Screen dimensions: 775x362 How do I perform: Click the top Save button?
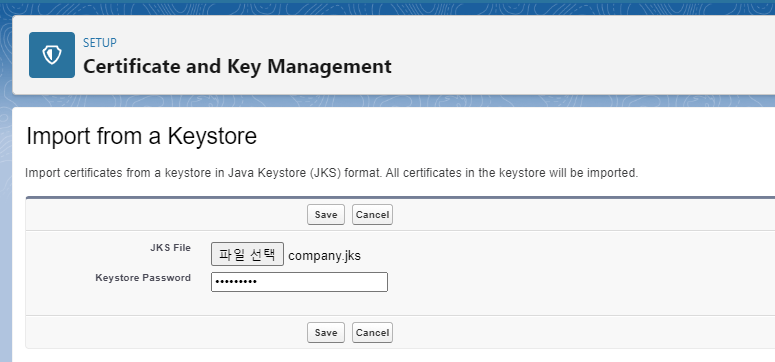326,215
